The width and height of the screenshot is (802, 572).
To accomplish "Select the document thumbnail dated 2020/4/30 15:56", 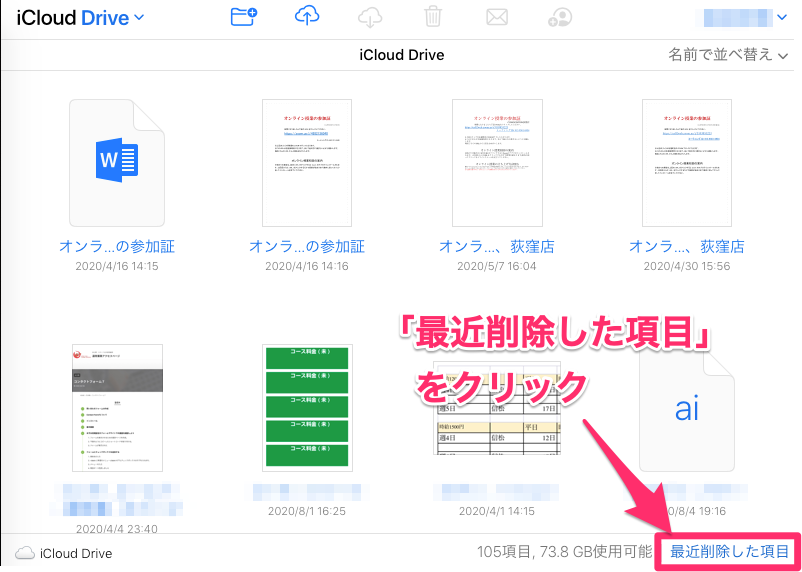I will [686, 162].
